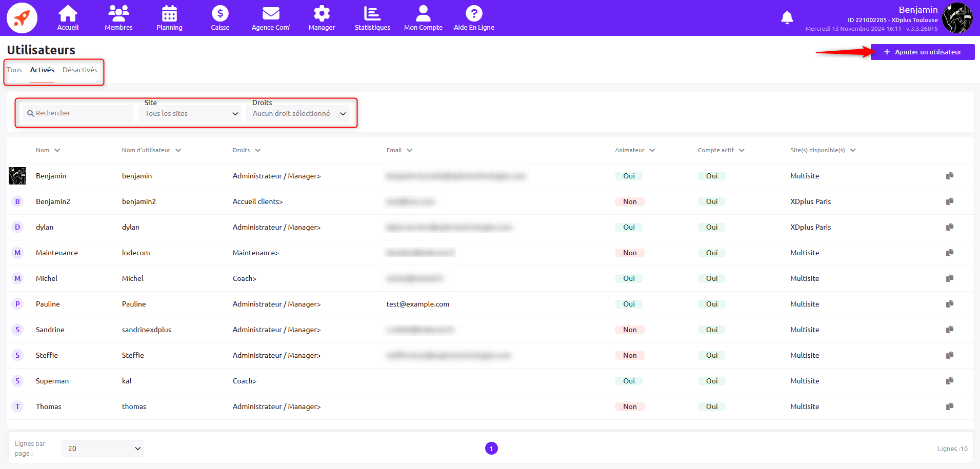Click the copy icon on Pauline's row
The image size is (980, 469).
point(949,304)
